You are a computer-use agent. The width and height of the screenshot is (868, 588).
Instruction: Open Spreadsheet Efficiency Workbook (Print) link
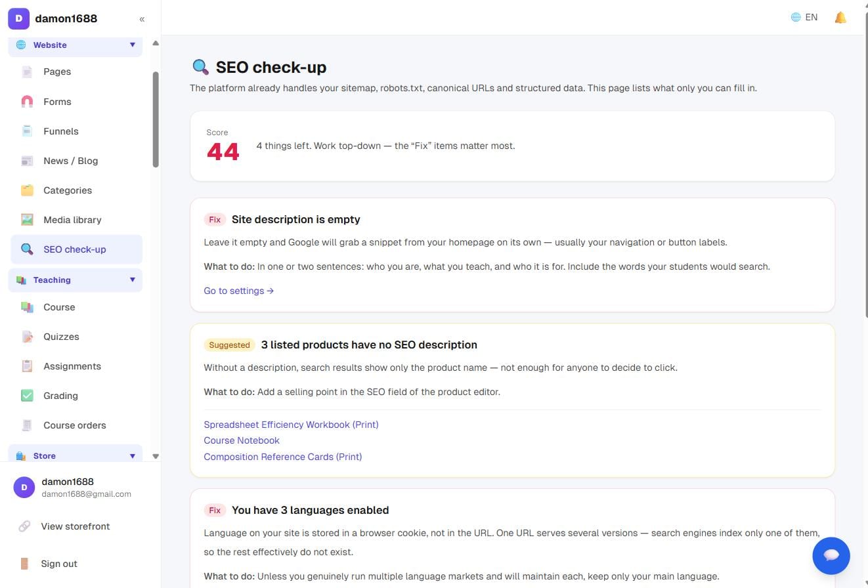[x=291, y=425]
